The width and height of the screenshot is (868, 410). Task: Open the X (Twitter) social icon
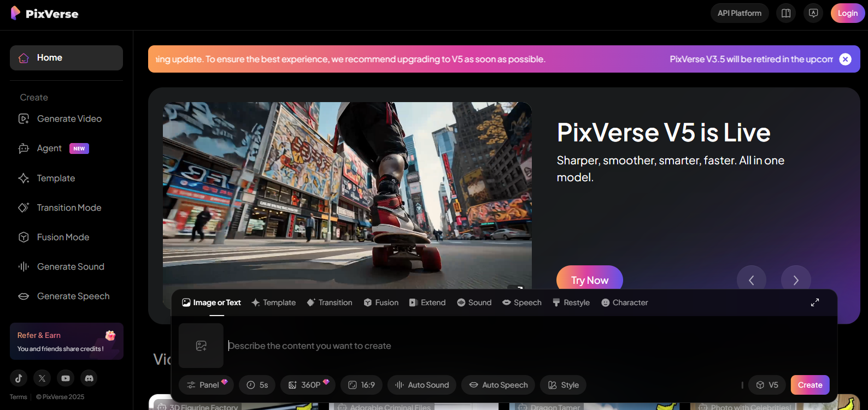(x=42, y=378)
